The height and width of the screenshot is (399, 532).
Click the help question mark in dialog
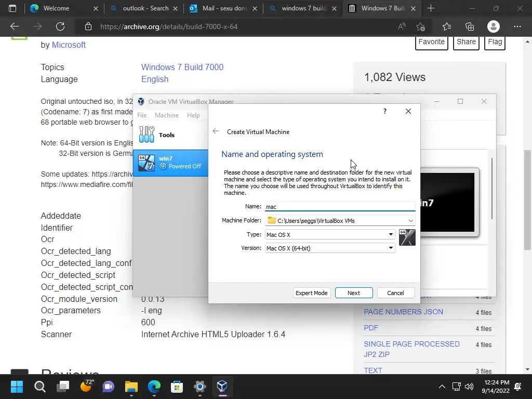[385, 111]
